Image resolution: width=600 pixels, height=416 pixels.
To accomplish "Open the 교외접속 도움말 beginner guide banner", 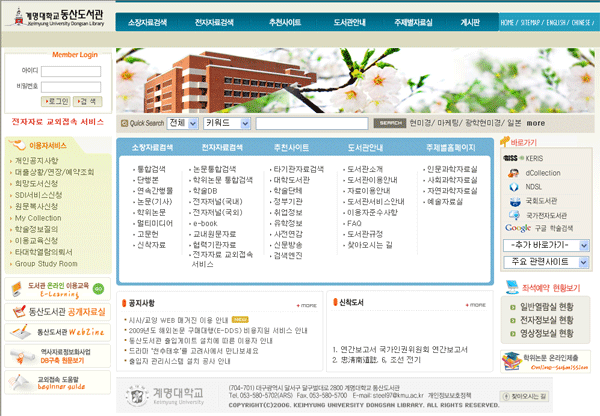I will tap(58, 382).
